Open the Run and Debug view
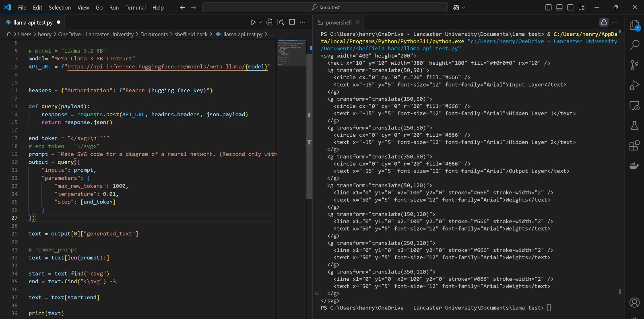Image resolution: width=644 pixels, height=319 pixels. (x=634, y=85)
